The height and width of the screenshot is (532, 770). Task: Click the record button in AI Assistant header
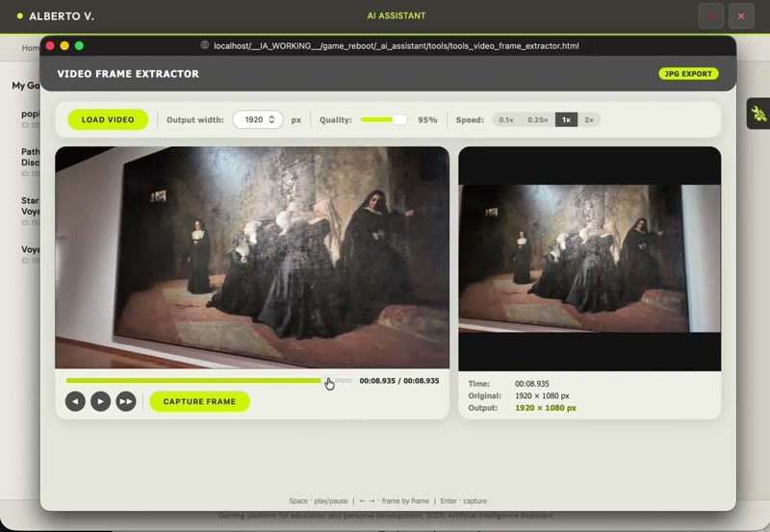point(710,16)
